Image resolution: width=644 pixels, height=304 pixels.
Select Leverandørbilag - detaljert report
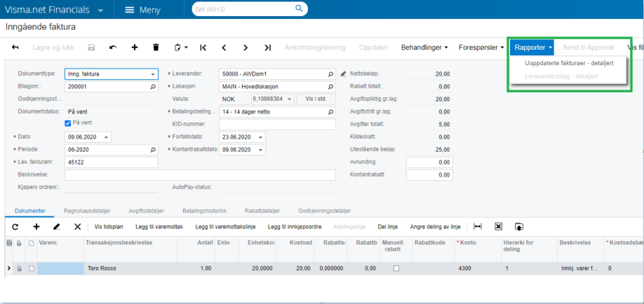pos(561,76)
